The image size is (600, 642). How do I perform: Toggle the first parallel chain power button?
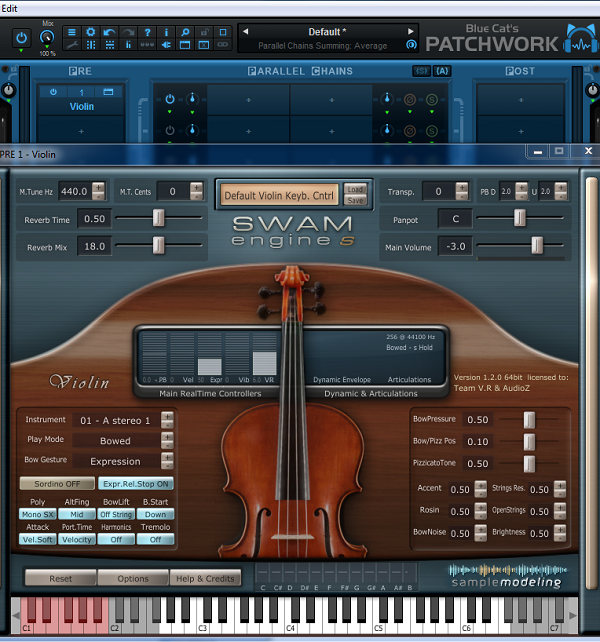click(170, 99)
